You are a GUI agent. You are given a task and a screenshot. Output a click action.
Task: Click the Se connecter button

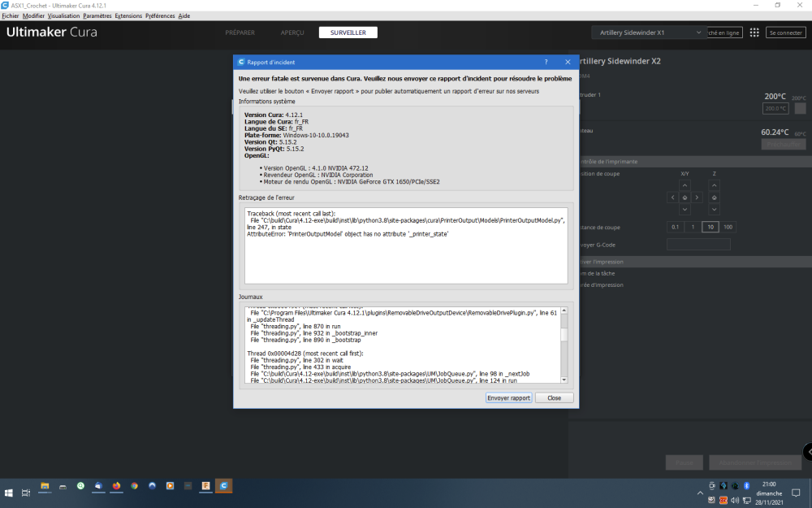pos(785,33)
